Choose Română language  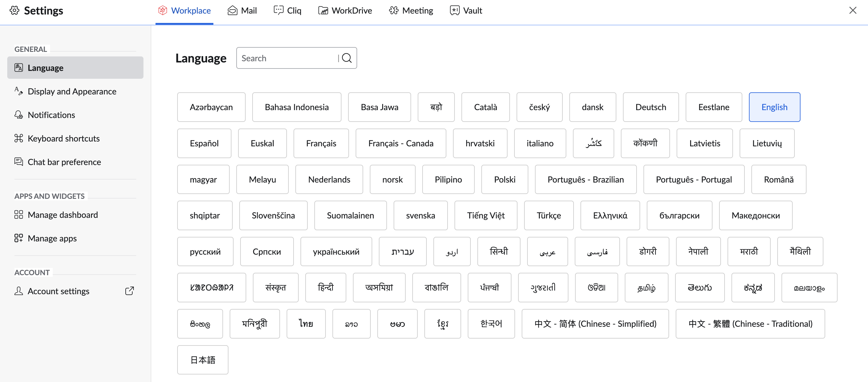[779, 179]
